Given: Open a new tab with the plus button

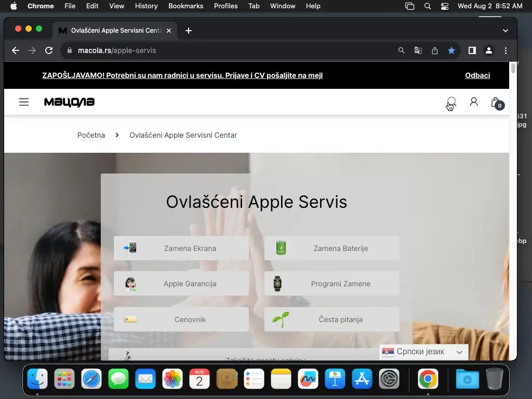Looking at the screenshot, I should click(x=189, y=31).
